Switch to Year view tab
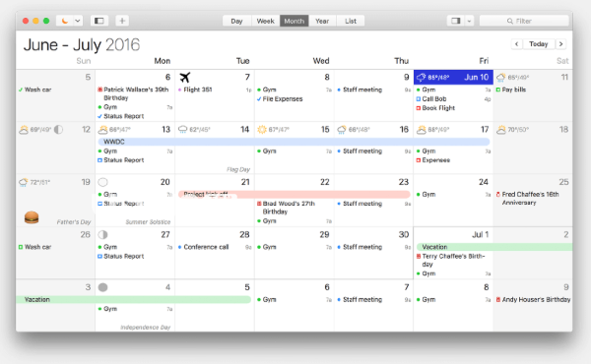The height and width of the screenshot is (364, 591). pos(322,21)
